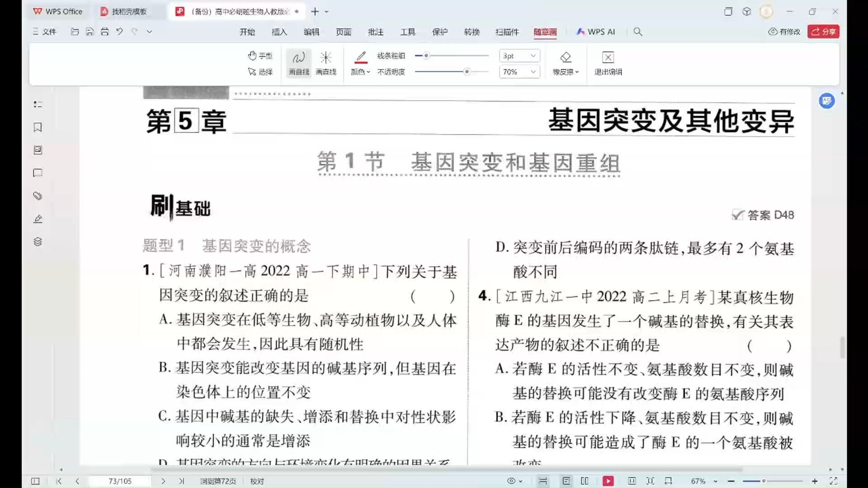This screenshot has height=488, width=868.
Task: Click 退出编辑 to exit ink editing
Action: click(x=608, y=62)
